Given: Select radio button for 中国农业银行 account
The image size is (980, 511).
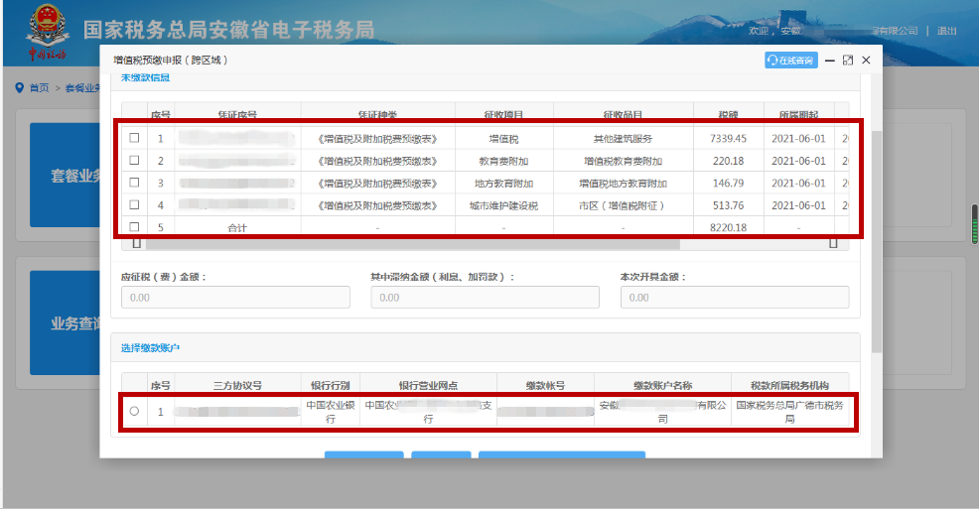Looking at the screenshot, I should point(134,411).
